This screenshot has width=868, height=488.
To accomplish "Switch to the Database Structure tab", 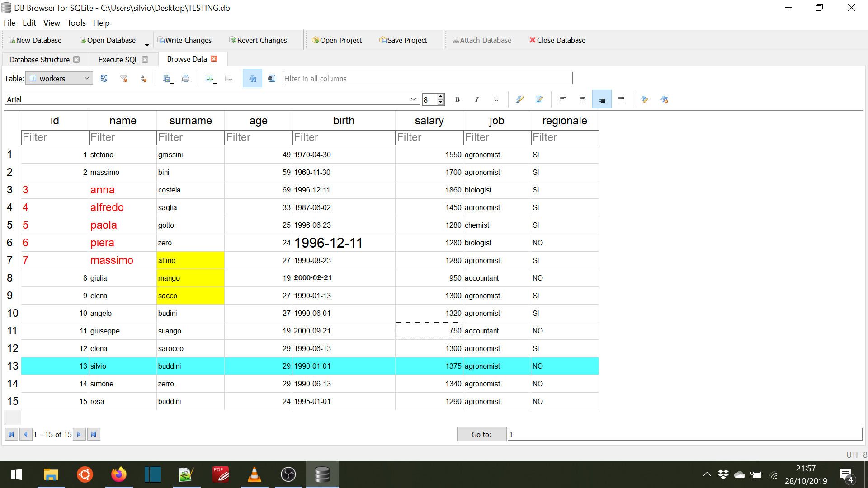I will click(x=38, y=59).
